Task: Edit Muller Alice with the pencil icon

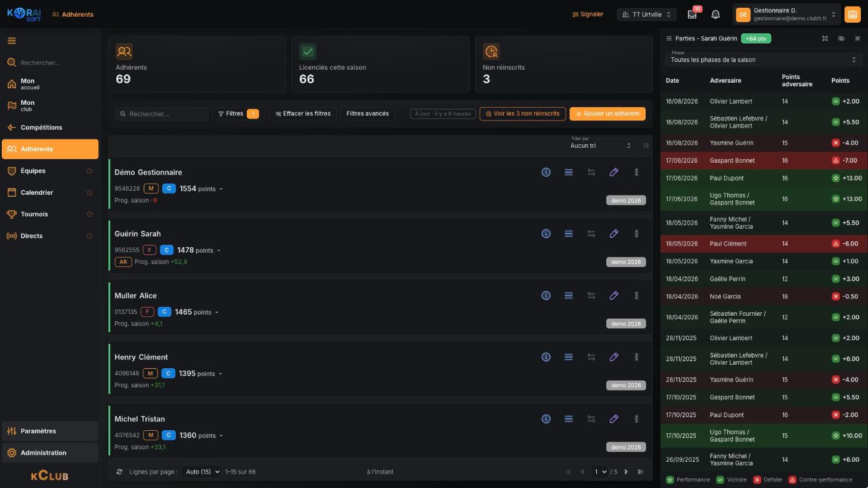Action: (x=613, y=296)
